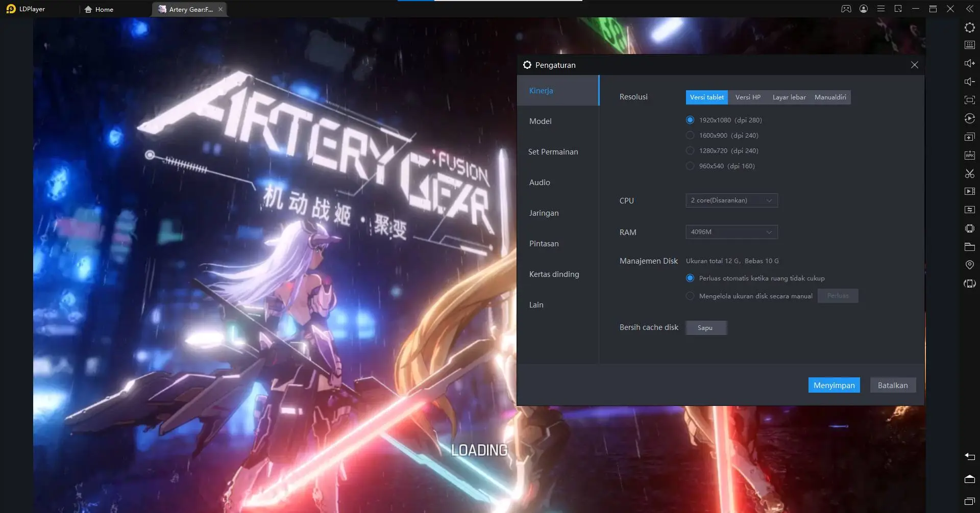
Task: Open Pintasan settings section
Action: (558, 243)
